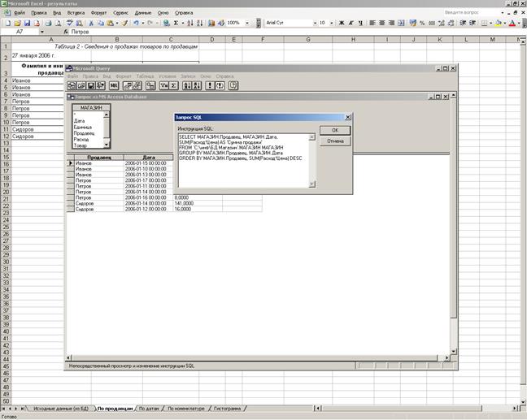527x420 pixels.
Task: Open the Сервис menu in Excel
Action: (x=120, y=13)
